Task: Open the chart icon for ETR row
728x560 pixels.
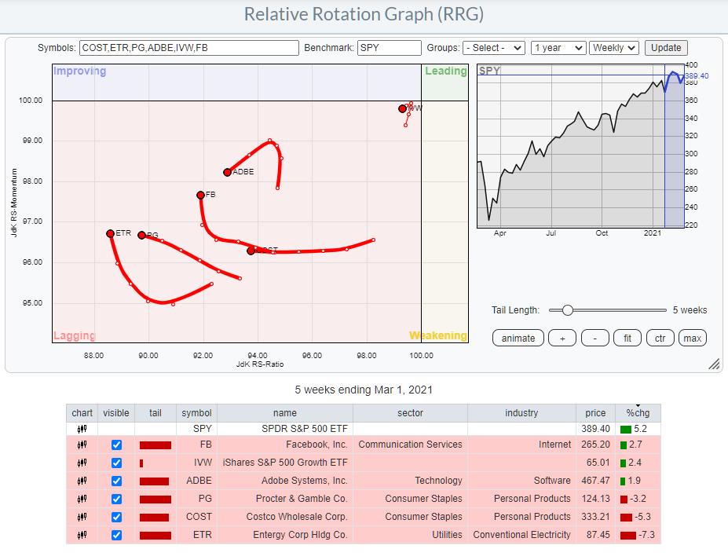Action: click(82, 535)
